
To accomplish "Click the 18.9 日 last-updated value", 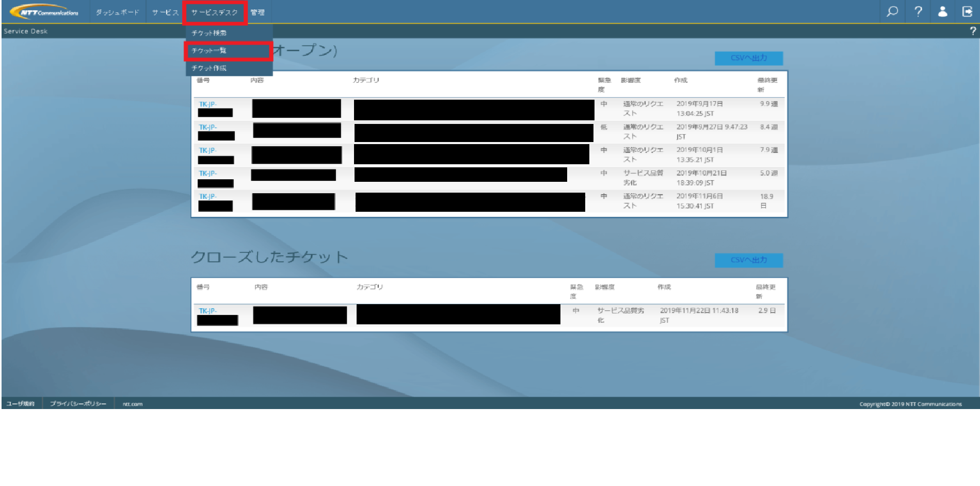I will click(x=766, y=201).
